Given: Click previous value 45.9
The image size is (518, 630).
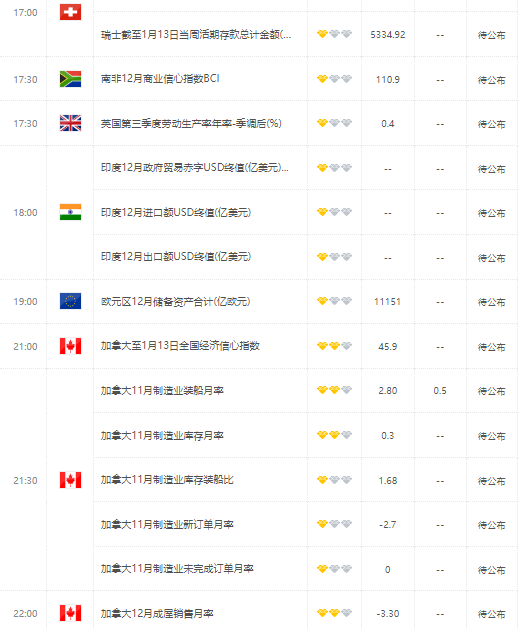Looking at the screenshot, I should tap(388, 346).
